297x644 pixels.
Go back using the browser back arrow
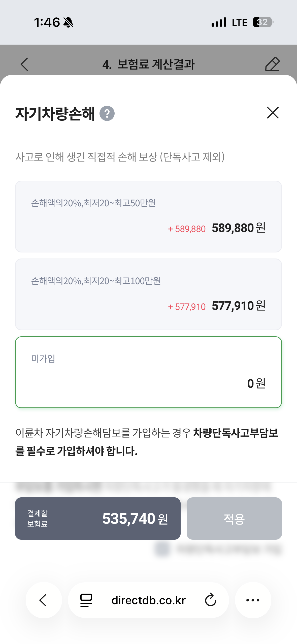(43, 600)
